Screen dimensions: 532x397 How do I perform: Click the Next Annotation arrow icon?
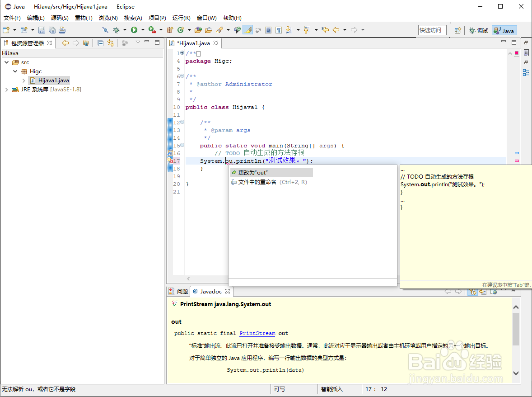289,30
